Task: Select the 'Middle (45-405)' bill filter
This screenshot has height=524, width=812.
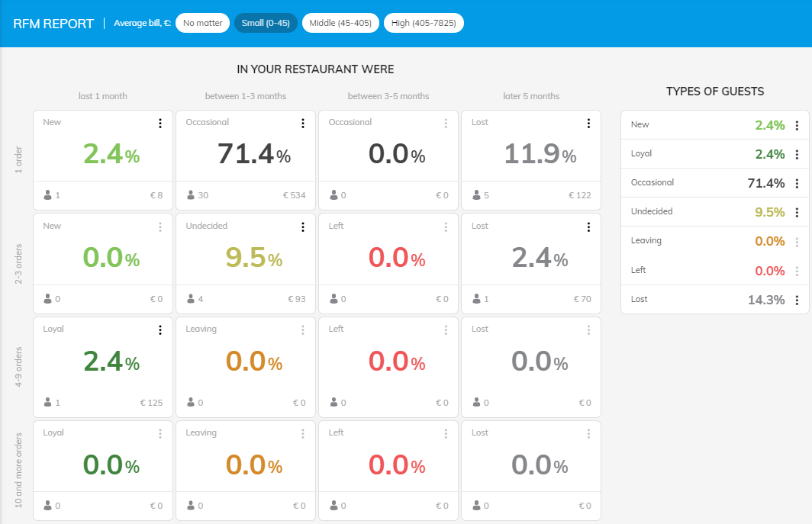Action: 341,23
